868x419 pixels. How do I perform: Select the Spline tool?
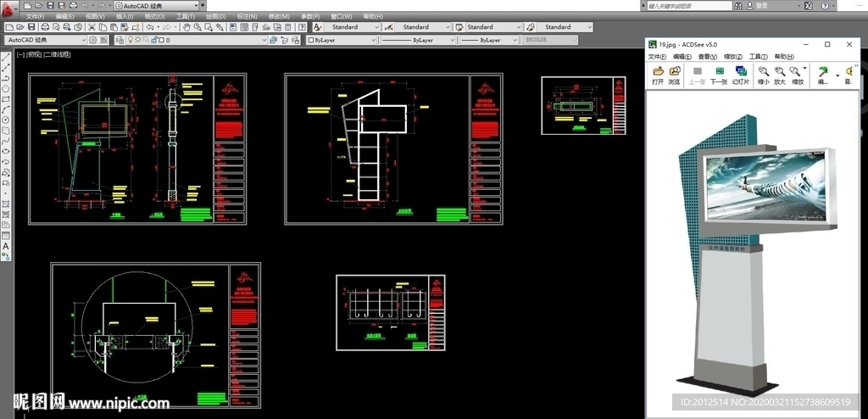click(6, 141)
